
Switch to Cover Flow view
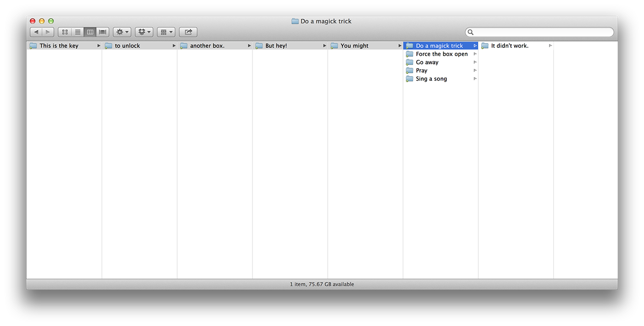(103, 32)
